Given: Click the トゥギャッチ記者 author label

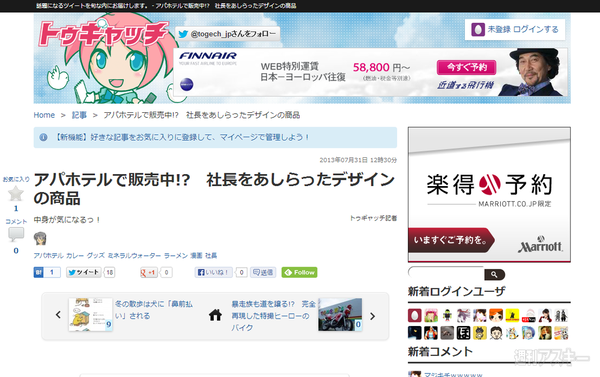Looking at the screenshot, I should point(373,218).
